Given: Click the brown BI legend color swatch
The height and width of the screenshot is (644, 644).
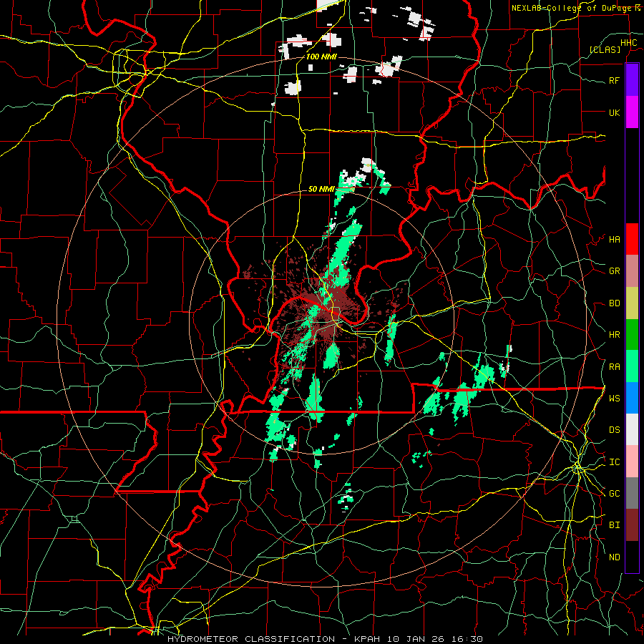Looking at the screenshot, I should (x=632, y=525).
